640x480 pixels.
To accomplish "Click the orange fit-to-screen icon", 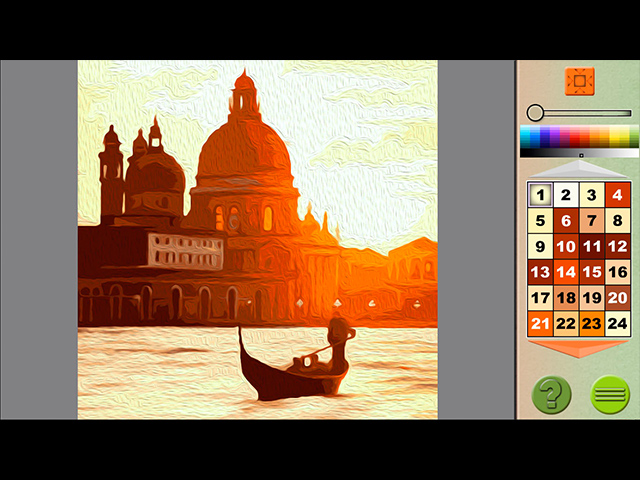I will (579, 80).
